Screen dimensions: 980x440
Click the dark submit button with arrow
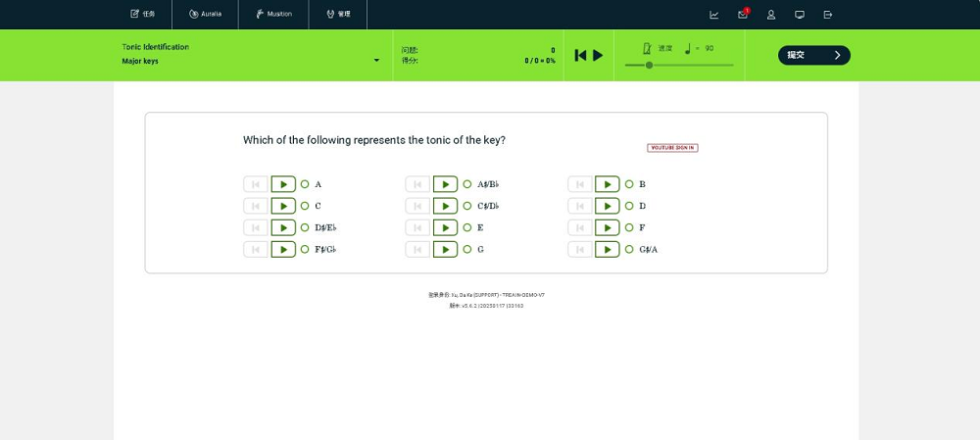point(813,55)
